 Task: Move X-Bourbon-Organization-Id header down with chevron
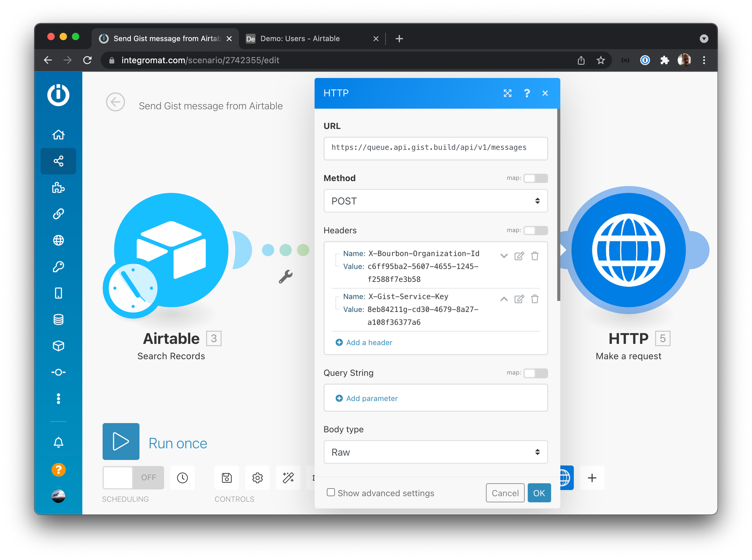(x=504, y=256)
